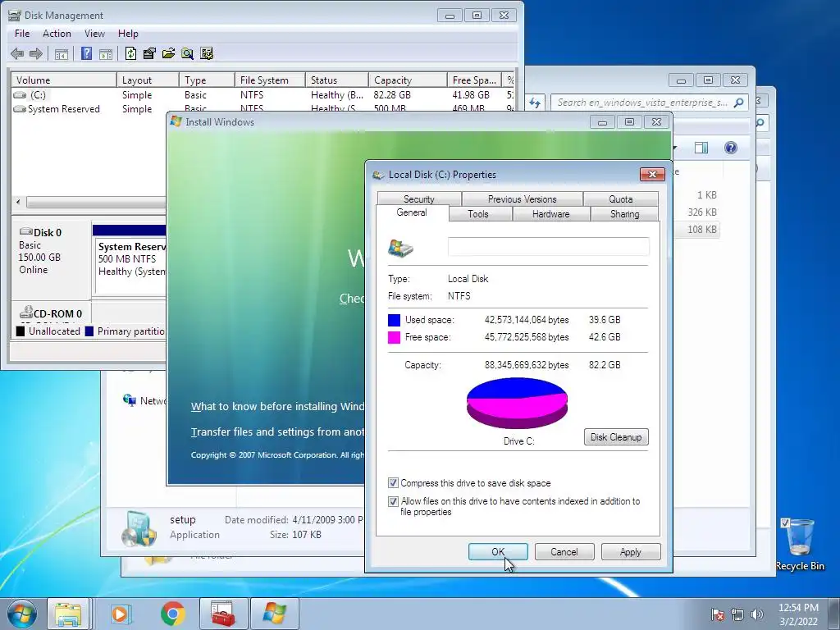Open Transfer files and settings link

[278, 431]
